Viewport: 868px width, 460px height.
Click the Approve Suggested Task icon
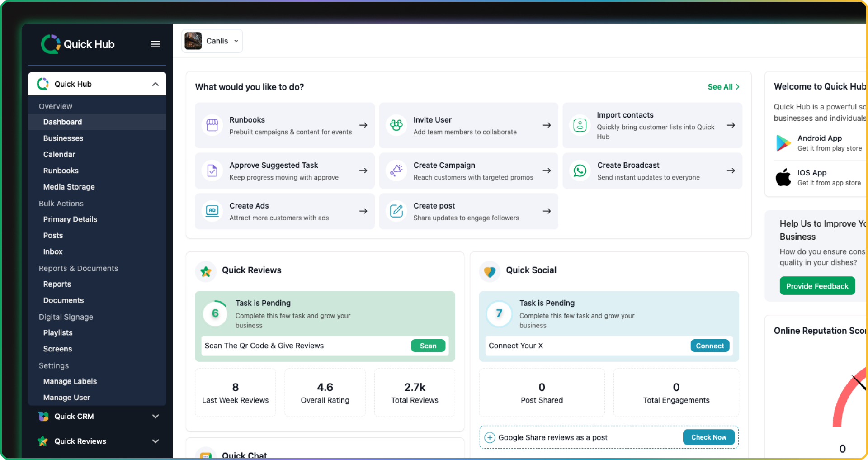[212, 171]
